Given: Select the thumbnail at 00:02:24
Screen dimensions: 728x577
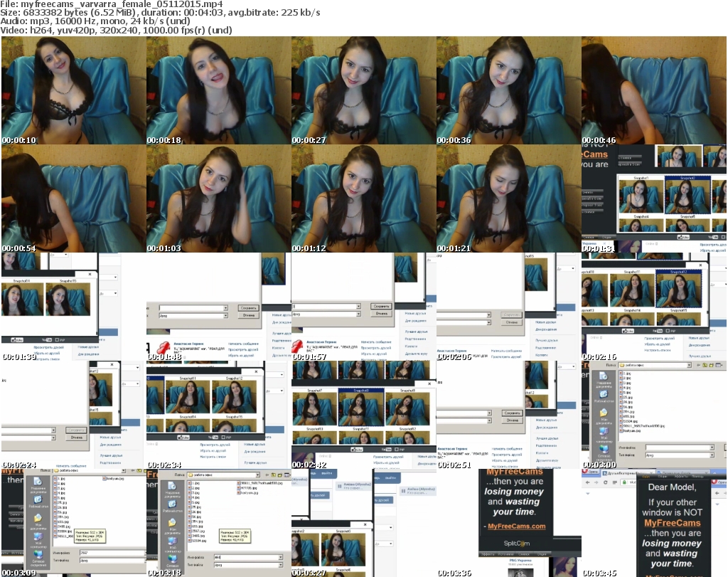Looking at the screenshot, I should tap(74, 415).
